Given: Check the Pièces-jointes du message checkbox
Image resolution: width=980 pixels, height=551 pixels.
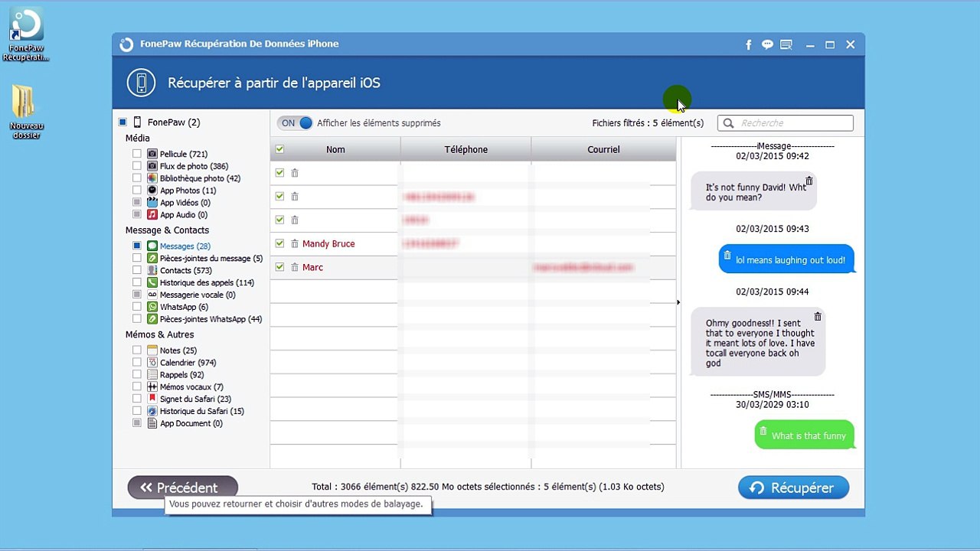Looking at the screenshot, I should [137, 258].
